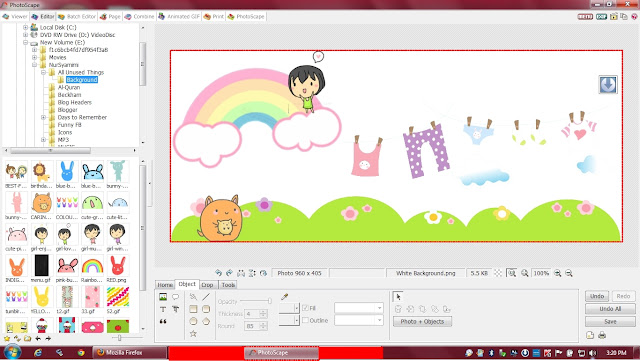Viewport: 640px width, 361px height.
Task: Open the Fill style dropdown
Action: pos(359,308)
